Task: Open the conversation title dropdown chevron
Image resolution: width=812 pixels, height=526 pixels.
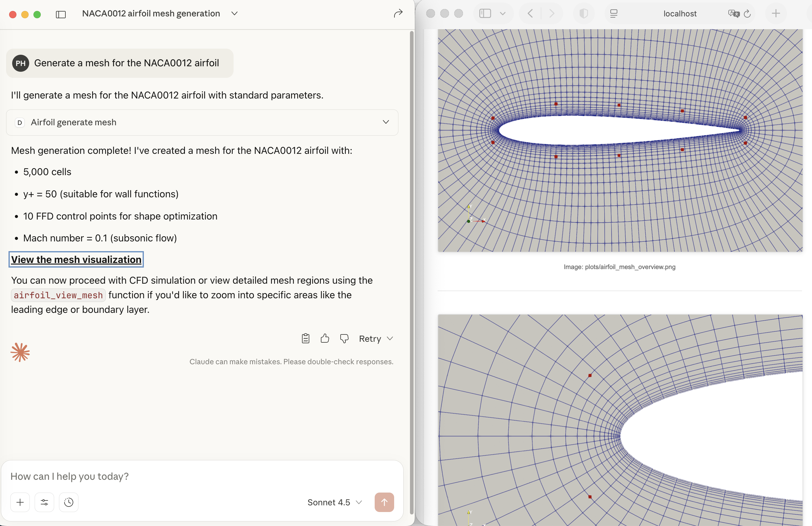Action: click(234, 14)
